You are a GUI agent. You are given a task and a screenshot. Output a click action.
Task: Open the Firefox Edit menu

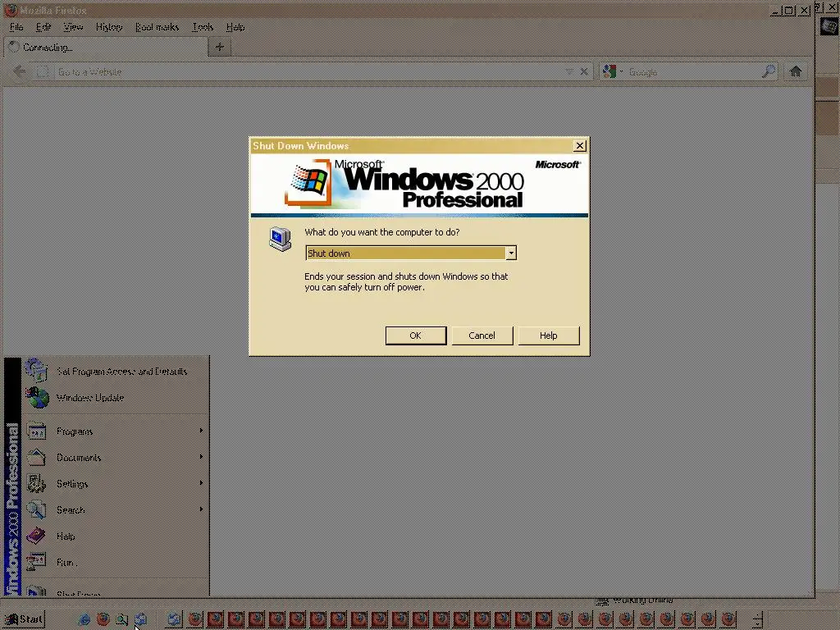(x=43, y=27)
